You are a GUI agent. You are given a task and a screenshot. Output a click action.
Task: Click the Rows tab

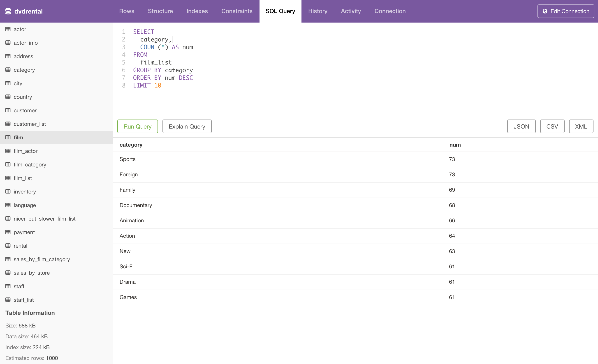click(x=126, y=11)
